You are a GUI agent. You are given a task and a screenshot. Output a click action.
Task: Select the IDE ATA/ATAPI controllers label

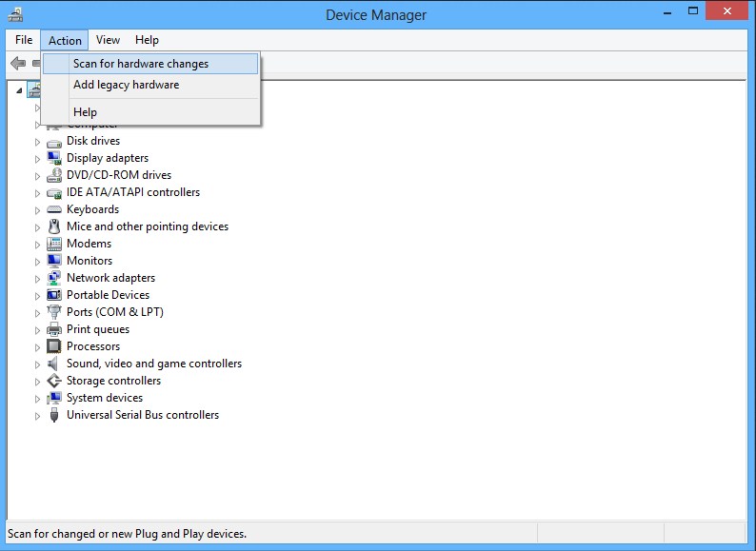(133, 192)
